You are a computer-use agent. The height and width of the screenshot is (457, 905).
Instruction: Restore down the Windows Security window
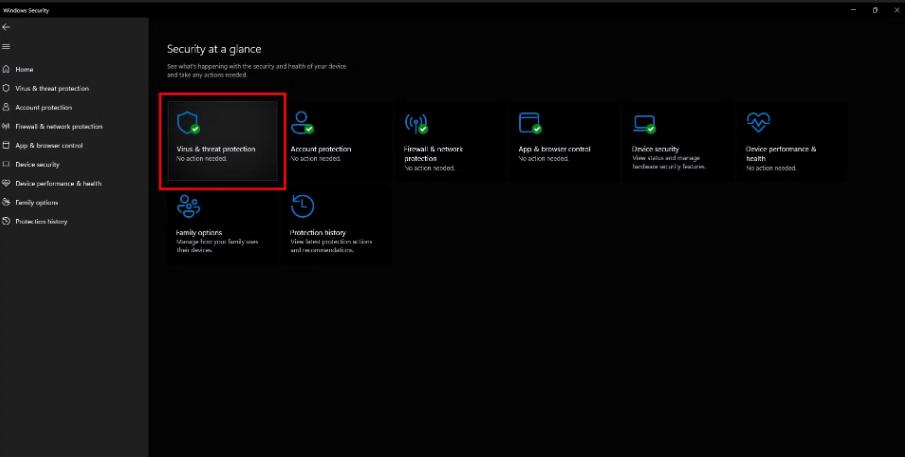875,10
